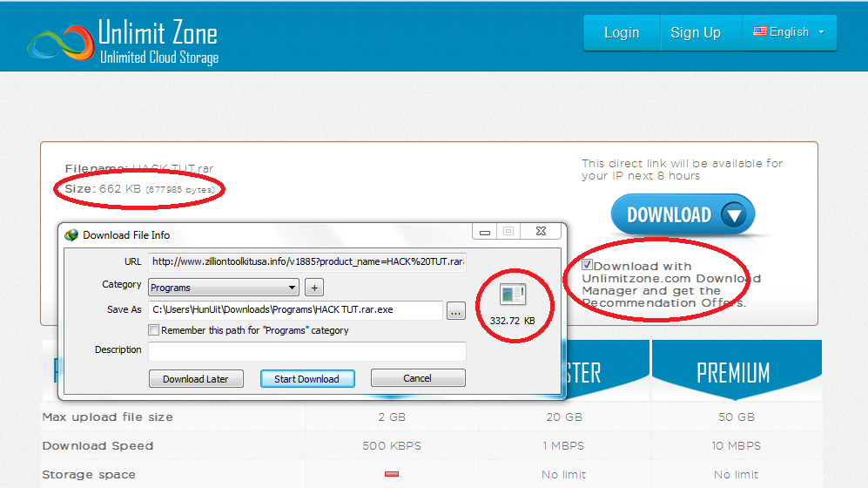The image size is (868, 488).
Task: Click the file type icon above 332.72 KB
Action: (513, 295)
